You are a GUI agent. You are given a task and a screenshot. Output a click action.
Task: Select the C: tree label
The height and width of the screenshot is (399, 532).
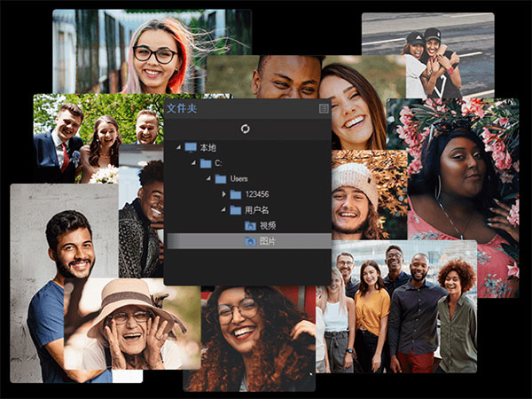[x=218, y=163]
